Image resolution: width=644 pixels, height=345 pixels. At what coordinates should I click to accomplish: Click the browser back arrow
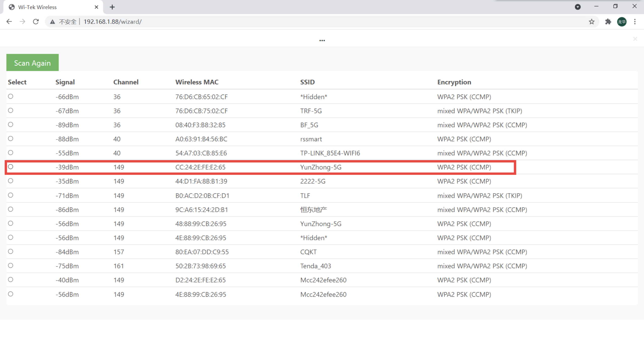tap(9, 22)
